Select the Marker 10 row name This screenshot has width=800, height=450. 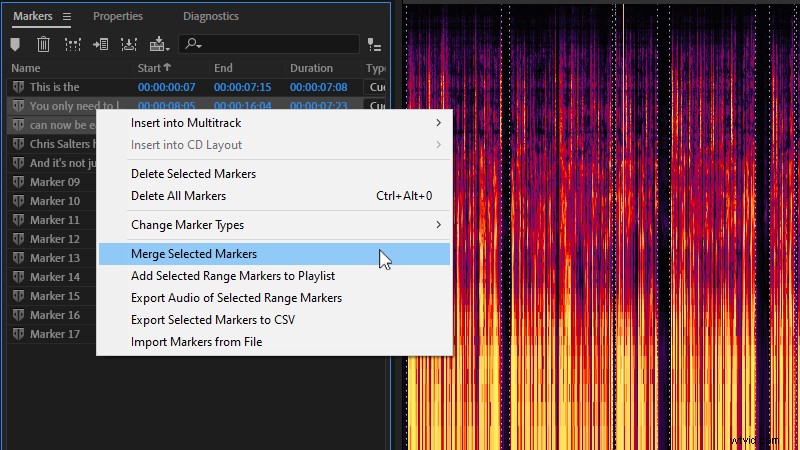click(x=55, y=201)
